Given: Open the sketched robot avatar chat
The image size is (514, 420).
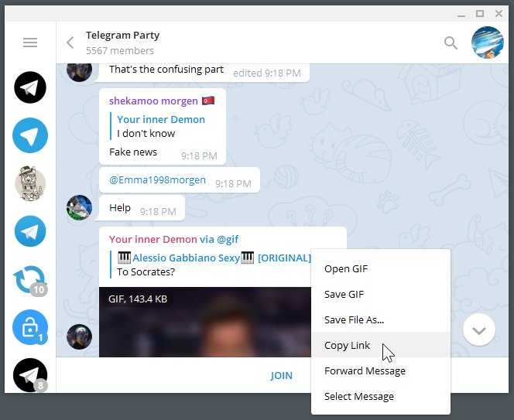Looking at the screenshot, I should [x=30, y=183].
